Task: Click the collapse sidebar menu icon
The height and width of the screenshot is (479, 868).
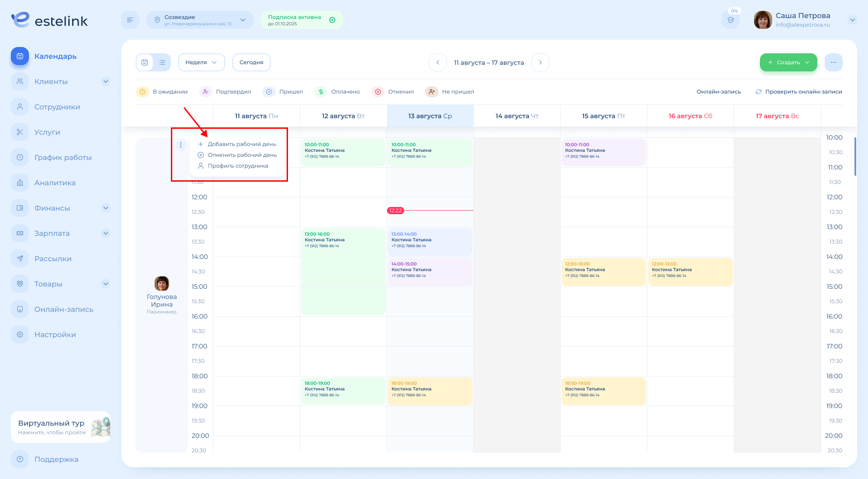Action: point(130,20)
